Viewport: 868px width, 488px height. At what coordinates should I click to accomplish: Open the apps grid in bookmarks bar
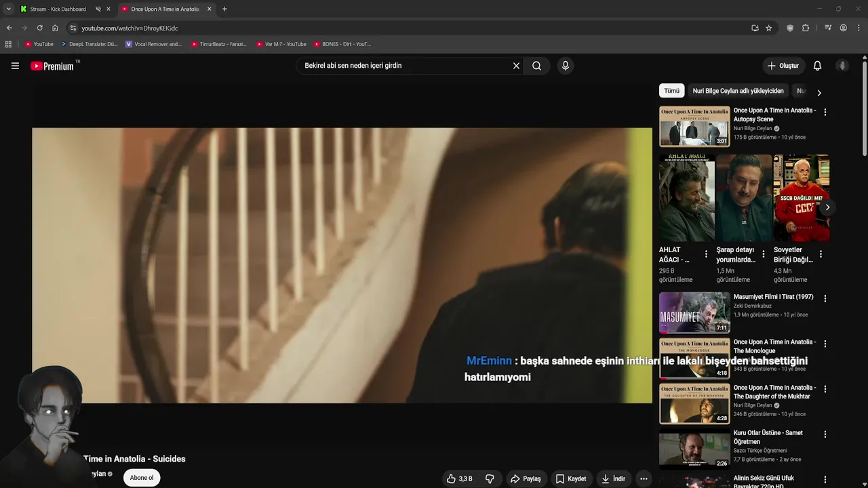tap(8, 44)
